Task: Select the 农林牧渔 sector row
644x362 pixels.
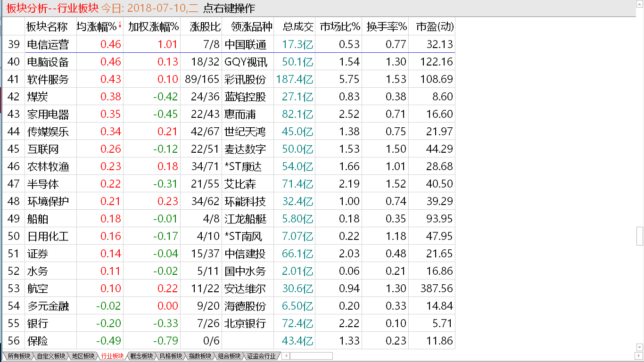Action: [x=229, y=166]
